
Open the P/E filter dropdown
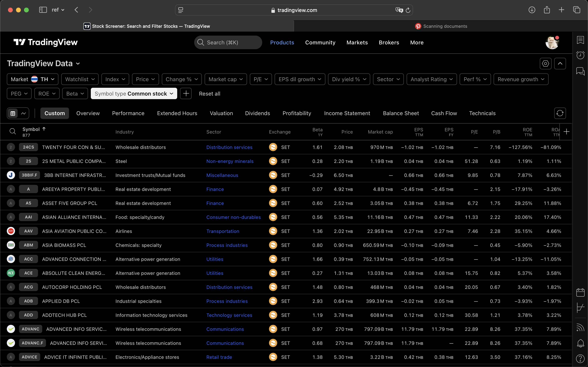(x=261, y=79)
